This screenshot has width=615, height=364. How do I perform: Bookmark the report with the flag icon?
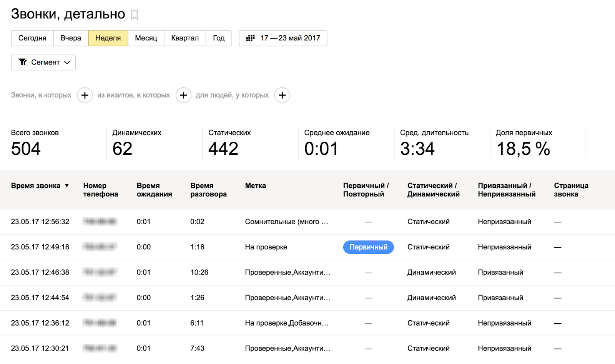coord(134,15)
